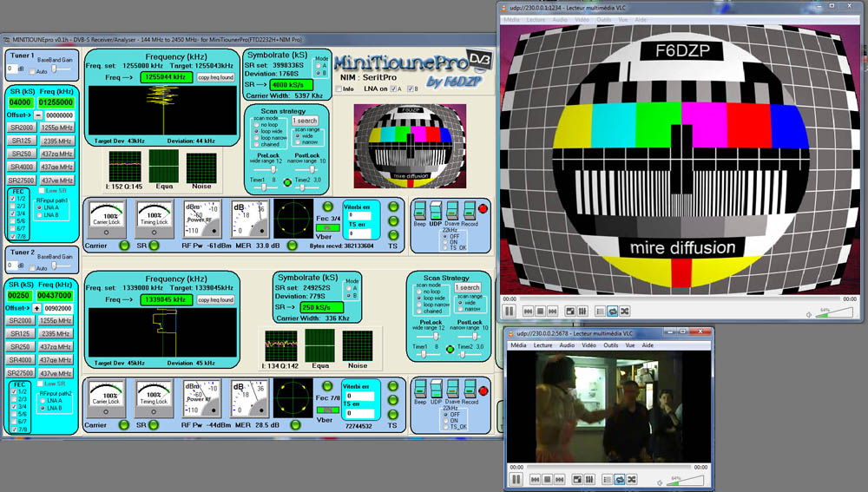Open extended settings in the 230.0.0.1:1234 VLC window
This screenshot has height=492, width=868.
(582, 312)
